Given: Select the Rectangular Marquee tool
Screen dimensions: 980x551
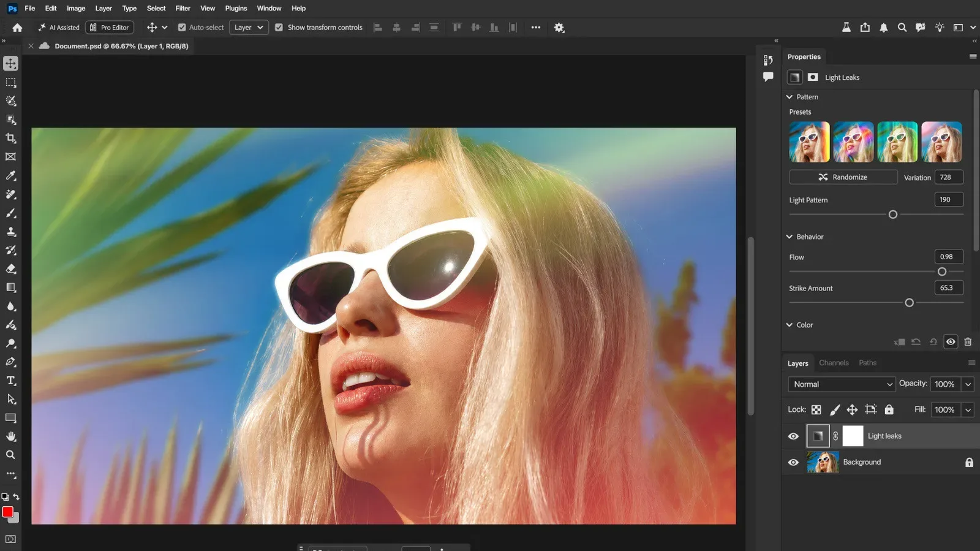Looking at the screenshot, I should pos(10,82).
